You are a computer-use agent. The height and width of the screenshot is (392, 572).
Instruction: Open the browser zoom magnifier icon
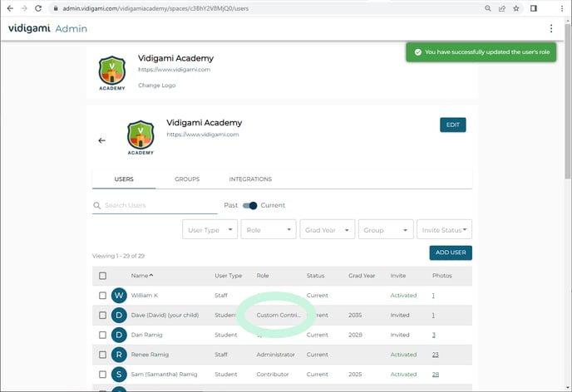tap(488, 8)
